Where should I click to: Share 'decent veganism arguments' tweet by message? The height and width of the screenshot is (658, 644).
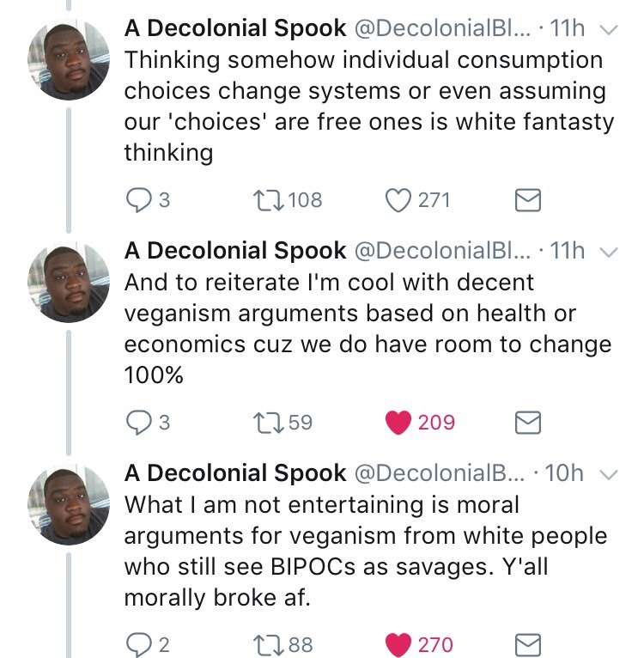pos(526,423)
